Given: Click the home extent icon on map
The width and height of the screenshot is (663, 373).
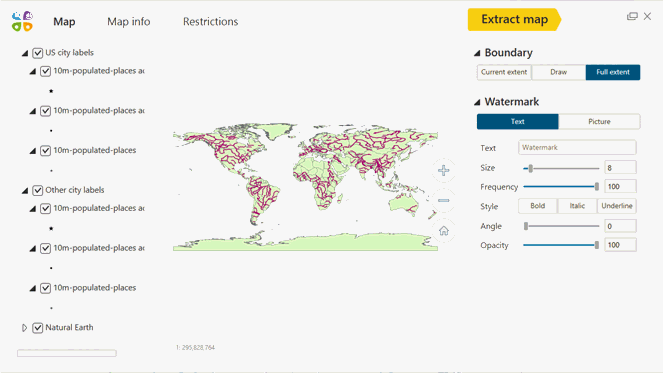Looking at the screenshot, I should 444,230.
